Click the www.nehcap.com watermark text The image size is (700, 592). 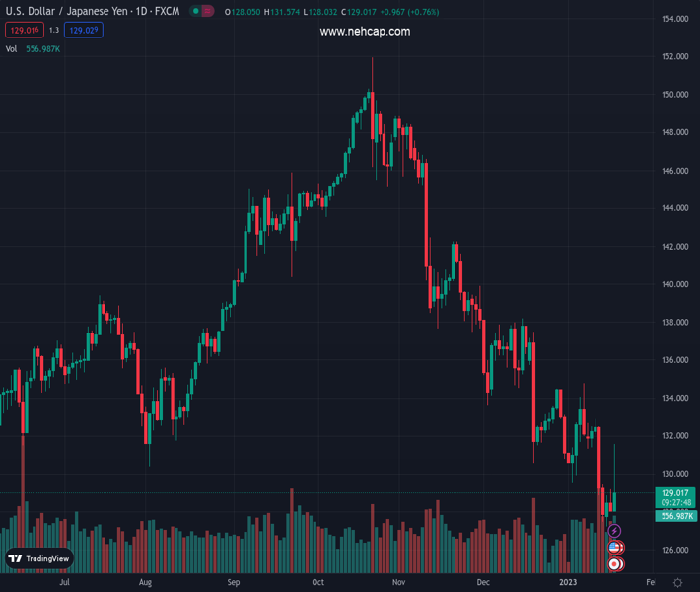pos(365,32)
